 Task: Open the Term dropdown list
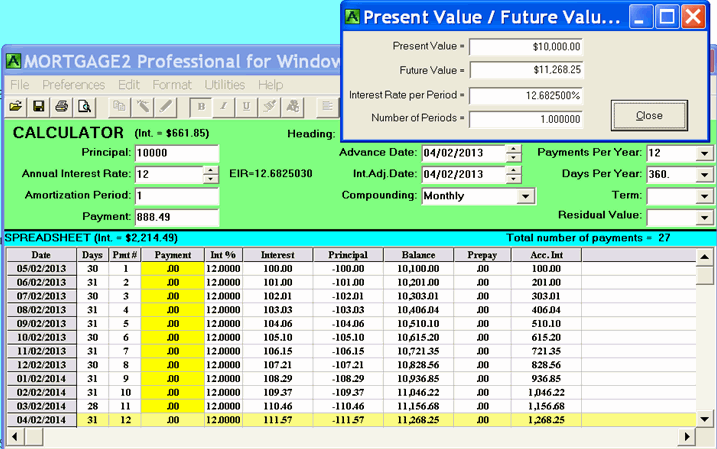tap(703, 197)
